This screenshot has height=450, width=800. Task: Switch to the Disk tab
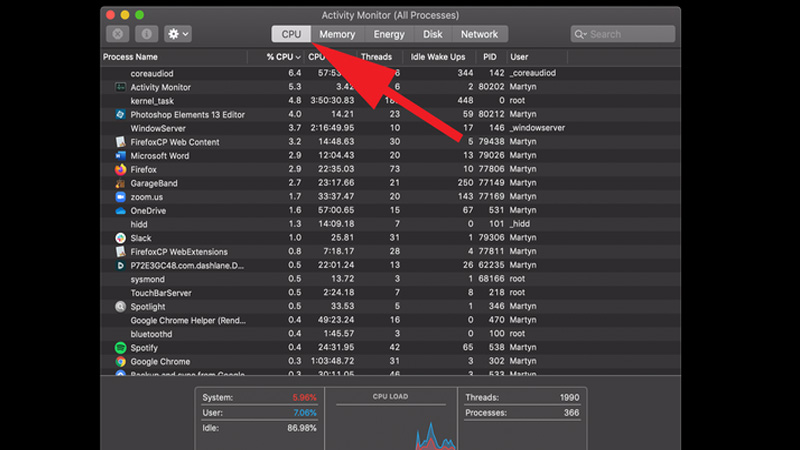pyautogui.click(x=433, y=34)
